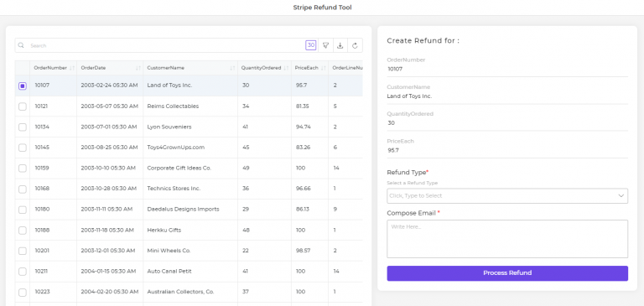Click the OrderDate column header
Screen dimensions: 644x306
(x=93, y=68)
